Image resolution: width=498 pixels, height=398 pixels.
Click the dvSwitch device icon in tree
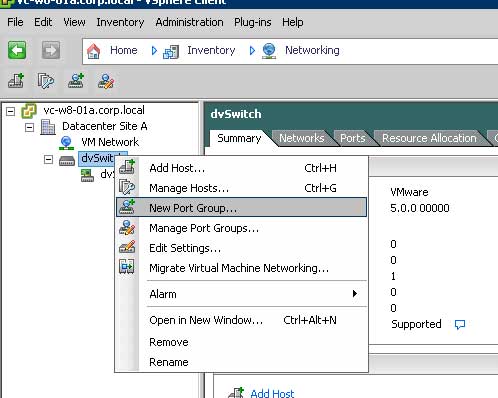click(x=67, y=161)
